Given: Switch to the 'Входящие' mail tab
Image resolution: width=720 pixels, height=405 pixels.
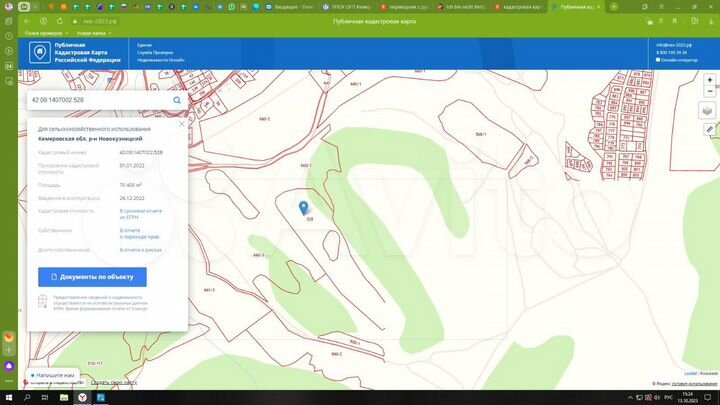Looking at the screenshot, I should pos(291,7).
